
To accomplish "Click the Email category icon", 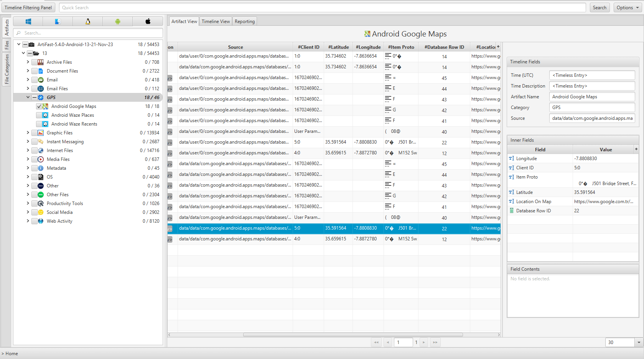I will (x=41, y=80).
